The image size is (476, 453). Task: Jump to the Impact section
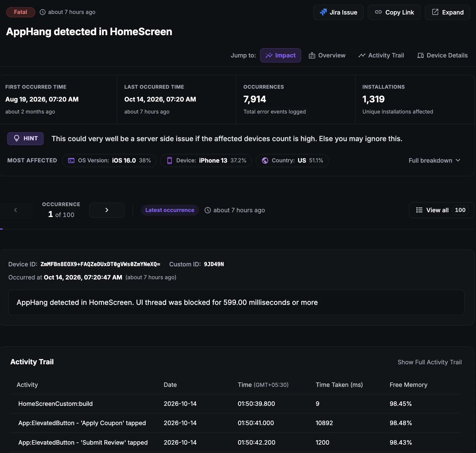280,55
